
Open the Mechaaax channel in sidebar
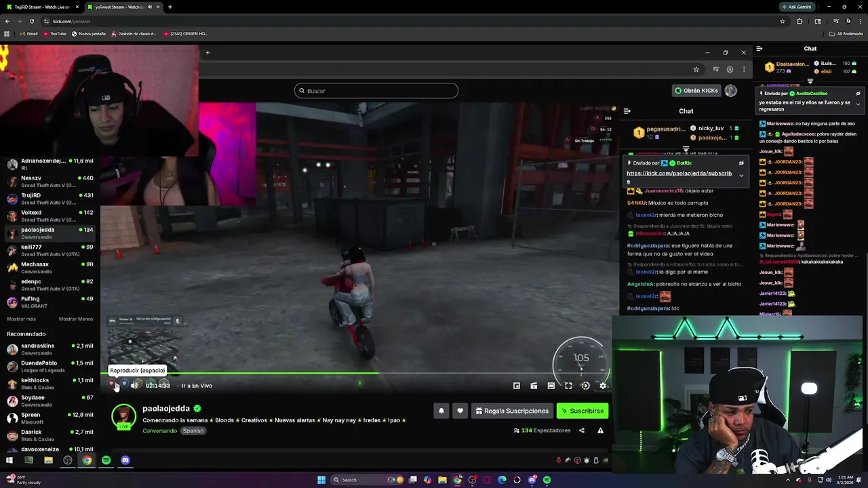coord(50,268)
